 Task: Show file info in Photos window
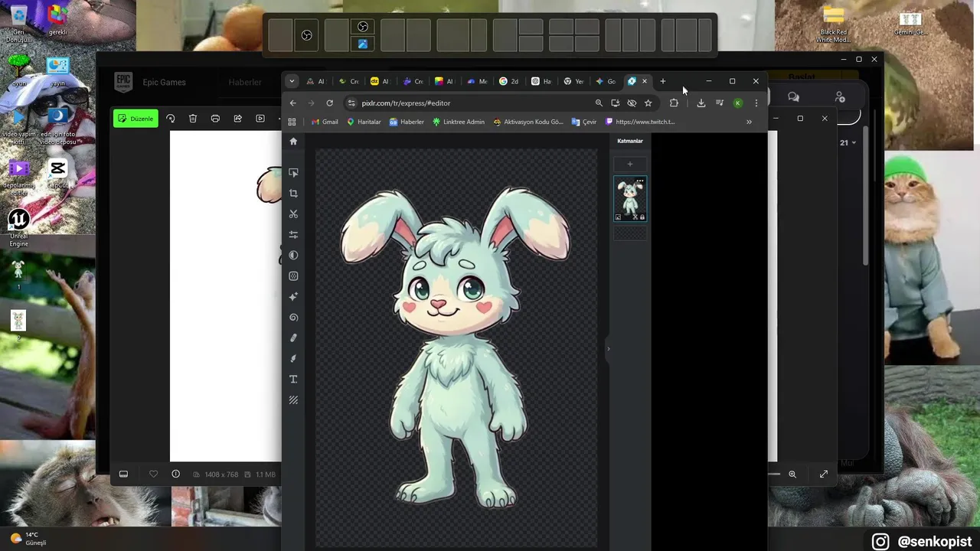click(175, 474)
